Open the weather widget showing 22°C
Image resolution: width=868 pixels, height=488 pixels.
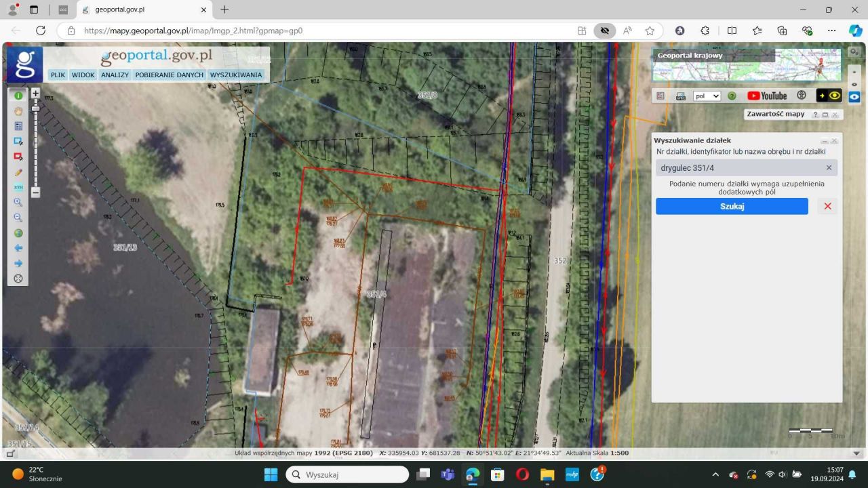[38, 474]
